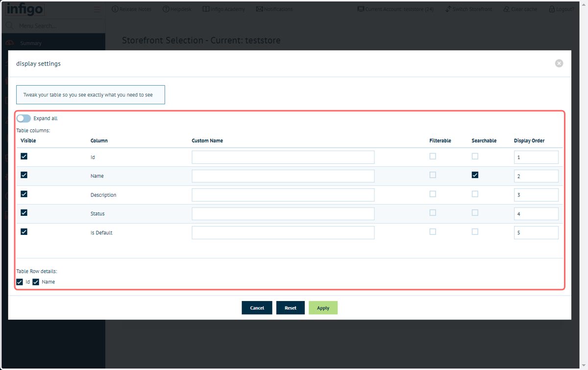Click the Infigo logo

[x=24, y=9]
